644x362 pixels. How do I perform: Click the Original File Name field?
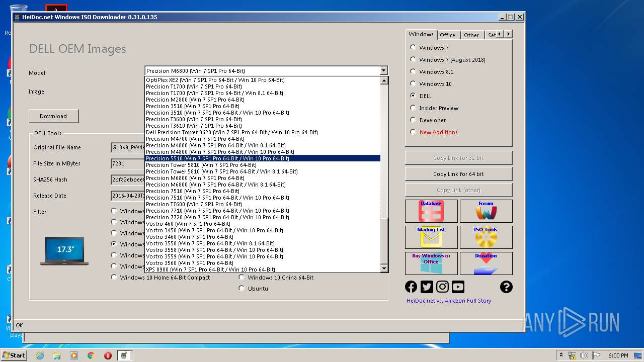click(x=128, y=147)
